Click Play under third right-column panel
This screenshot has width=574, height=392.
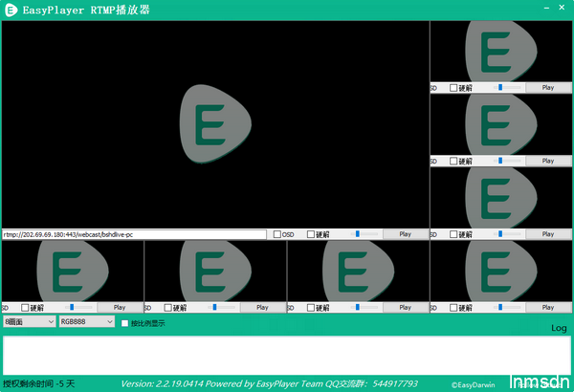pyautogui.click(x=548, y=234)
